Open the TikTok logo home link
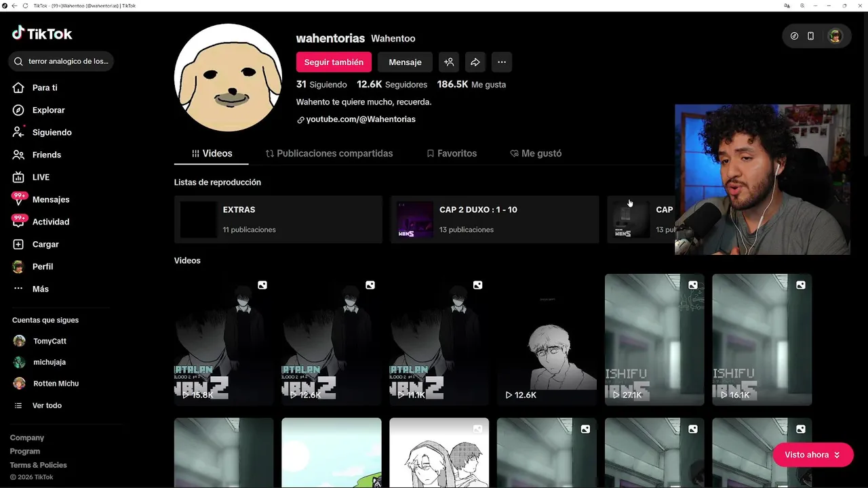 [x=42, y=33]
